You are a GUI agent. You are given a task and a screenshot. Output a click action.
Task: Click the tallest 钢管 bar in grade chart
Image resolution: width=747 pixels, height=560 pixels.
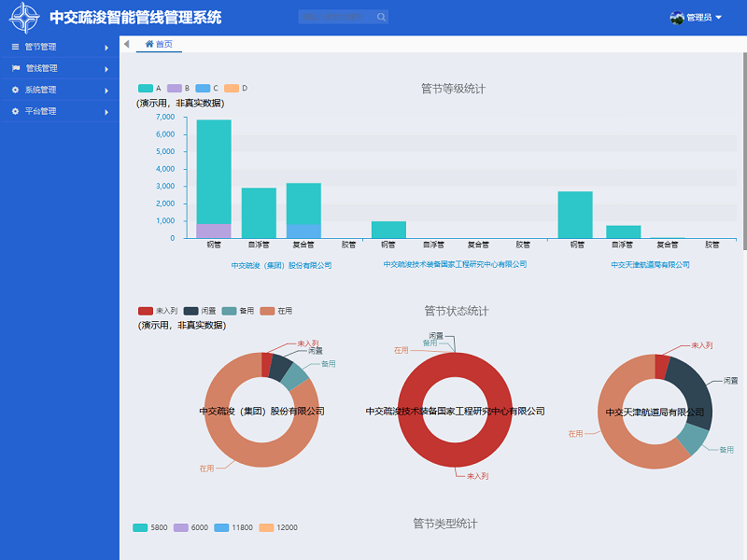click(x=214, y=173)
